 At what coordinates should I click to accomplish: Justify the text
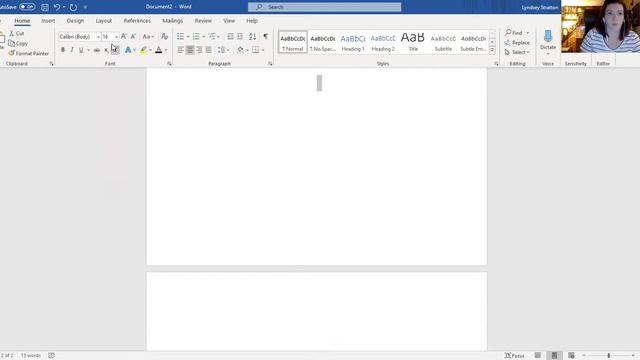coord(209,50)
